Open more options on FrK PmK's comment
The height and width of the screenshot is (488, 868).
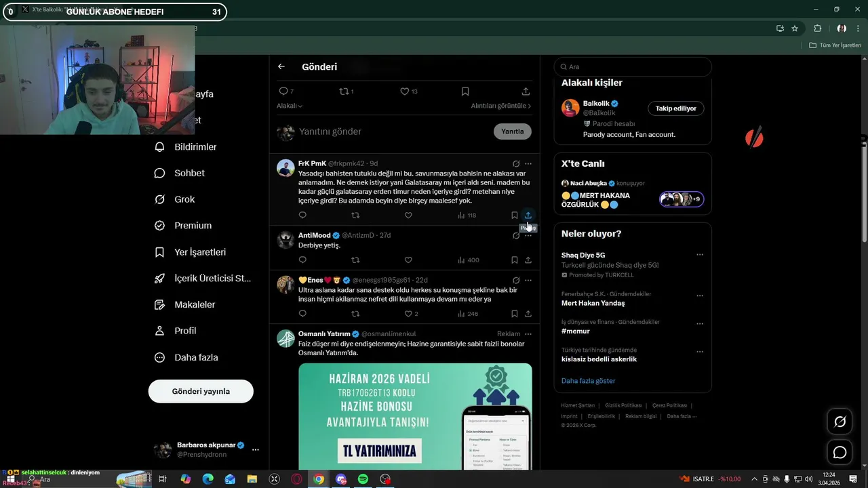[x=528, y=163]
